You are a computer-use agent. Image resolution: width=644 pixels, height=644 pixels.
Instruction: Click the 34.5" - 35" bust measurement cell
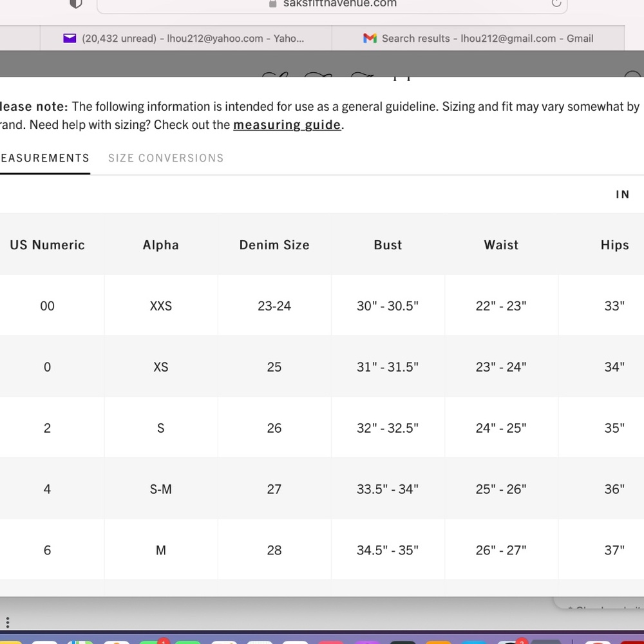pos(388,551)
